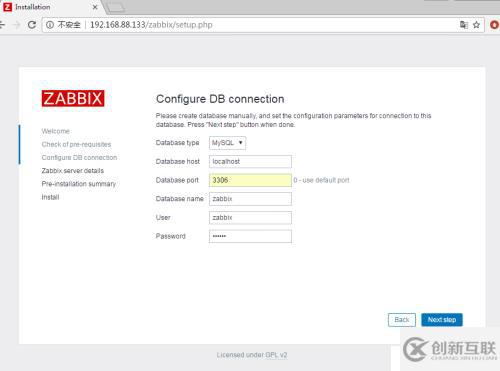Focus the Database port field showing 3306
The width and height of the screenshot is (500, 371).
coord(250,180)
